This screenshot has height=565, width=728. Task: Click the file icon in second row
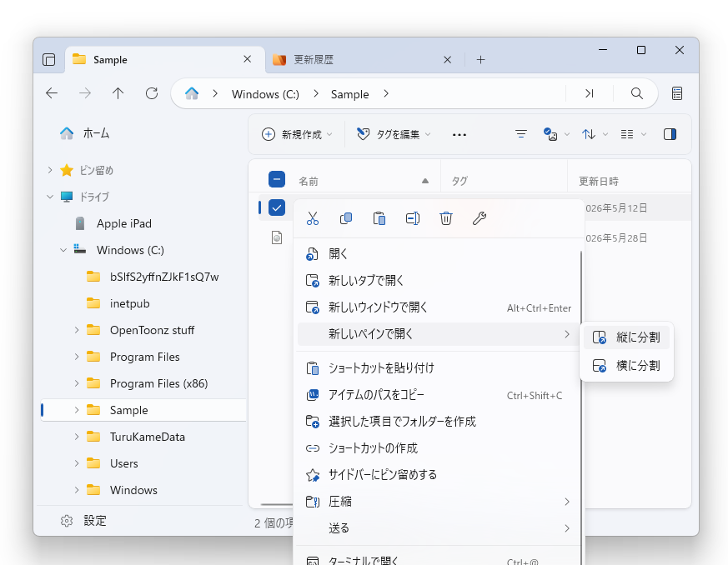277,237
